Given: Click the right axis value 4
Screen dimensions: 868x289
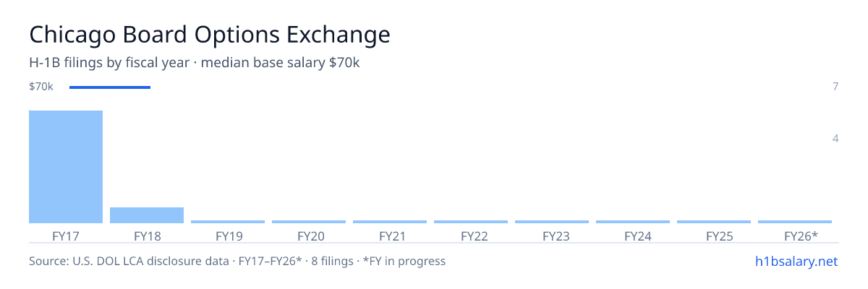Looking at the screenshot, I should 835,138.
